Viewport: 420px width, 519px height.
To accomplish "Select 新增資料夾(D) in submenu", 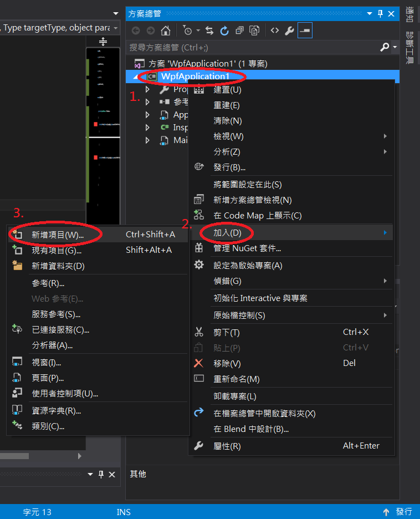I will coord(98,266).
